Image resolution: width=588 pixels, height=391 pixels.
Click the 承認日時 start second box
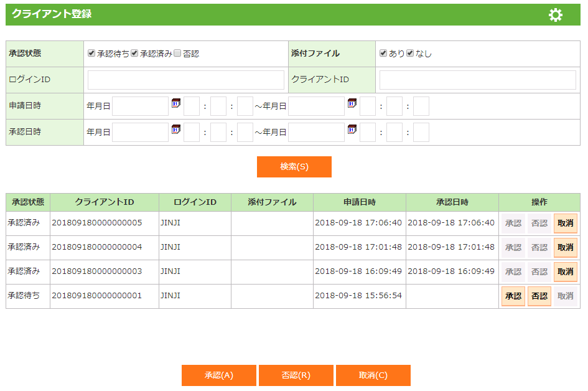245,133
